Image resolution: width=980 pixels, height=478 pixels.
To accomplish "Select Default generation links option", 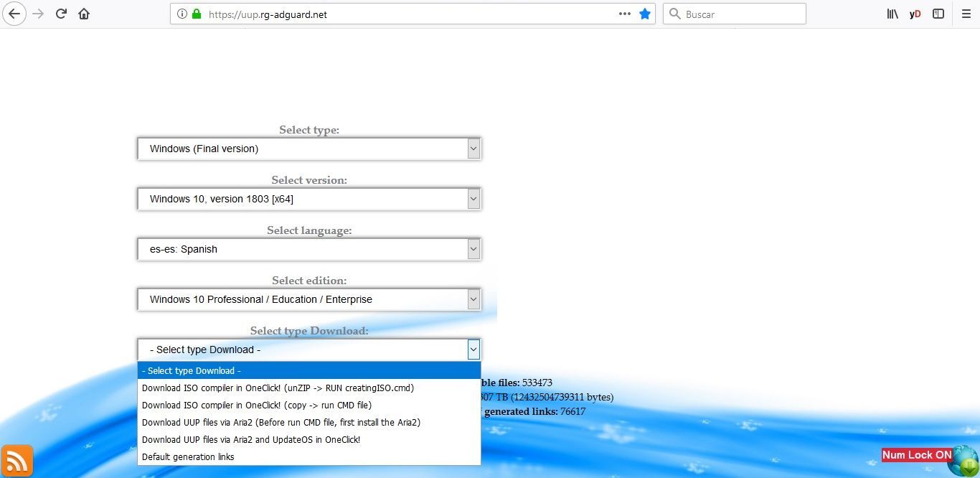I will coord(188,456).
